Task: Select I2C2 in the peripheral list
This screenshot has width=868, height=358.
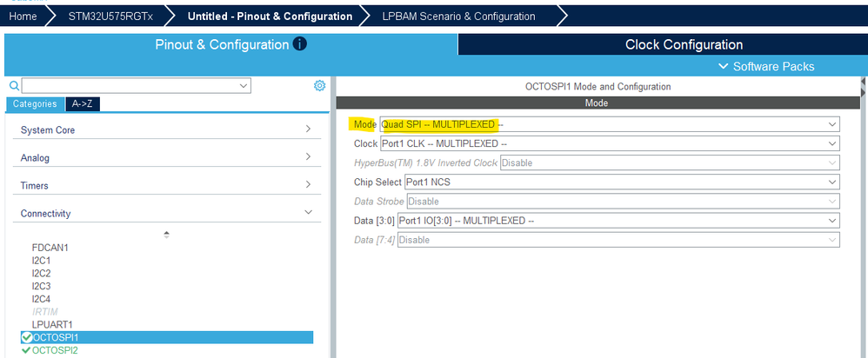Action: [42, 274]
